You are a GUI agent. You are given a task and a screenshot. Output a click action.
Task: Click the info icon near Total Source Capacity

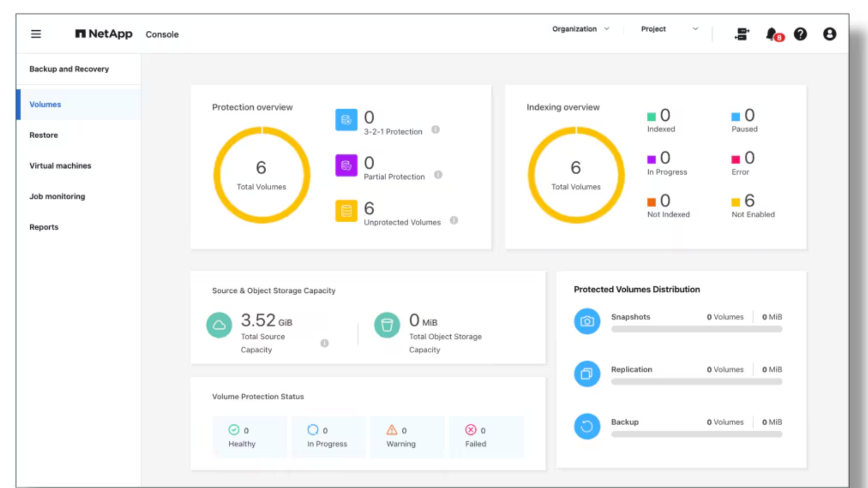(325, 343)
